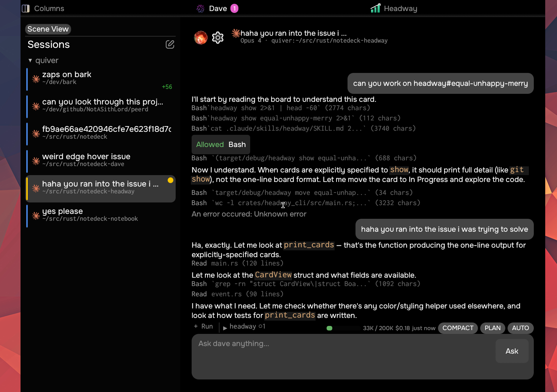Image resolution: width=557 pixels, height=392 pixels.
Task: Toggle Scene View pill
Action: tap(48, 29)
